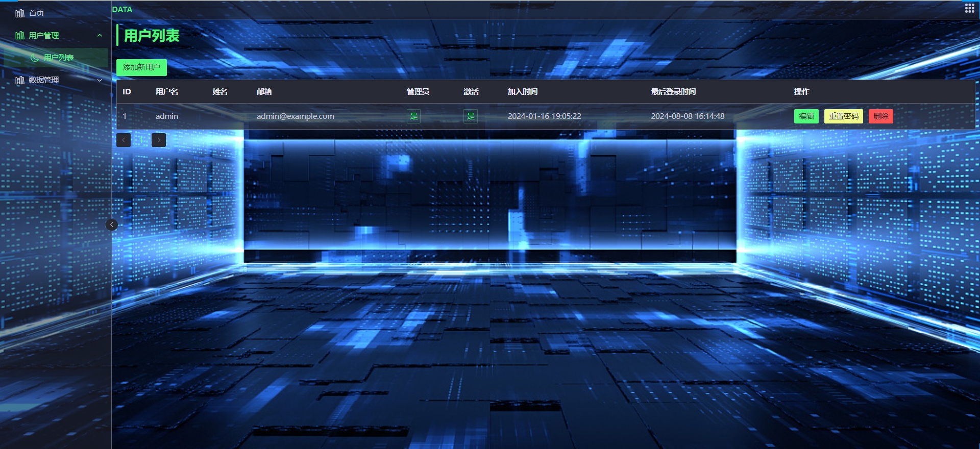Delete the admin user with 删除
Screen dimensions: 980x449
coord(880,116)
